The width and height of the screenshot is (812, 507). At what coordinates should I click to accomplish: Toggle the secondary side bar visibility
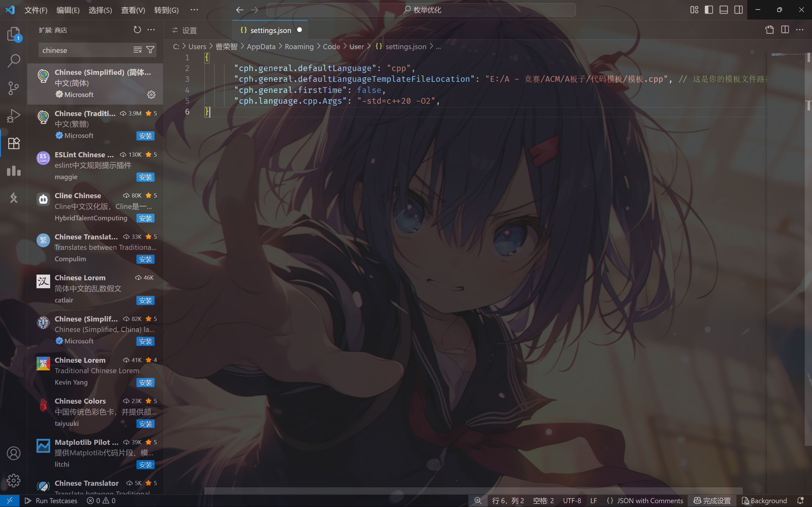738,10
